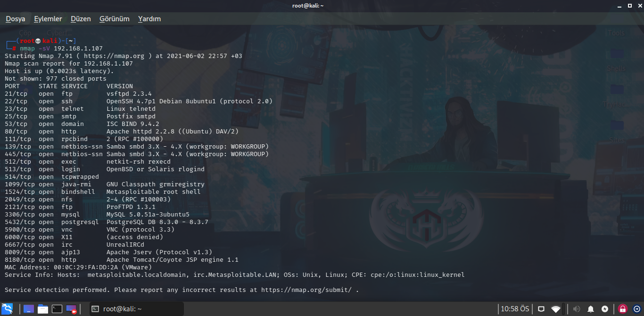Click '(access denied)' on the X11 row
This screenshot has height=316, width=644.
click(x=135, y=237)
